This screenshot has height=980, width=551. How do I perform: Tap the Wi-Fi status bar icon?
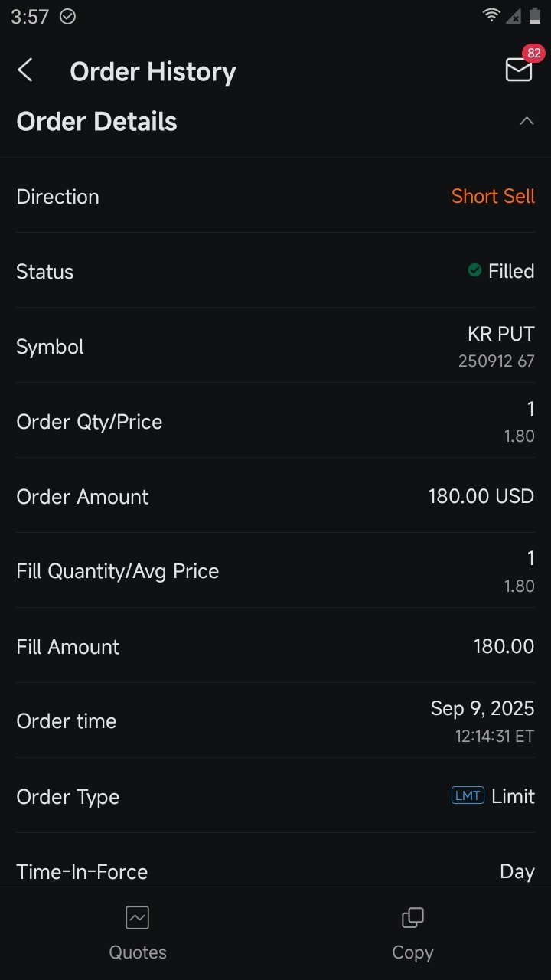(491, 16)
